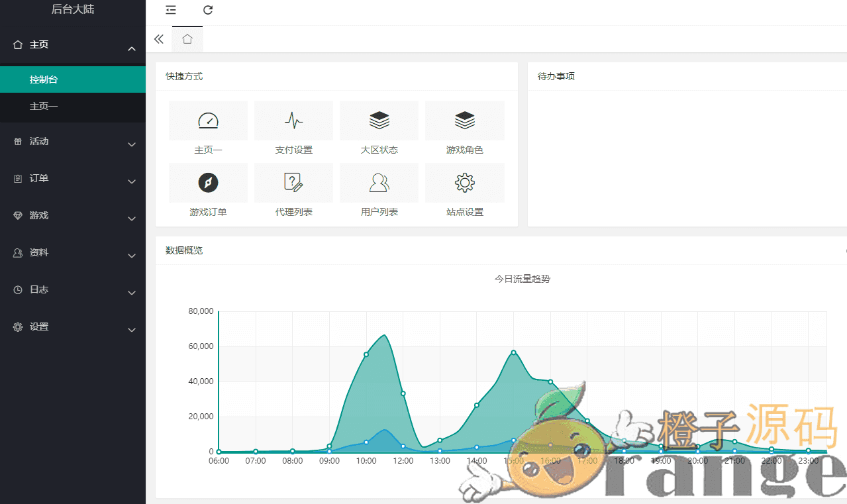Viewport: 847px width, 504px height.
Task: Open the 代理列表 survey shortcut icon
Action: point(293,183)
